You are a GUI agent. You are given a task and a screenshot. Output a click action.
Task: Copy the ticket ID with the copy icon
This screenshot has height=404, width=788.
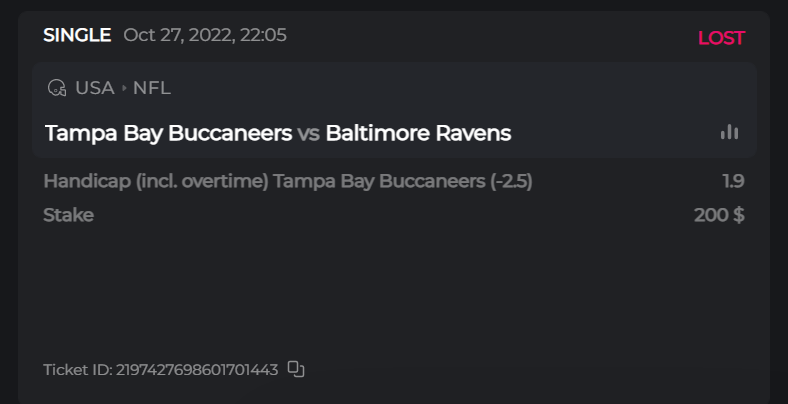(295, 369)
